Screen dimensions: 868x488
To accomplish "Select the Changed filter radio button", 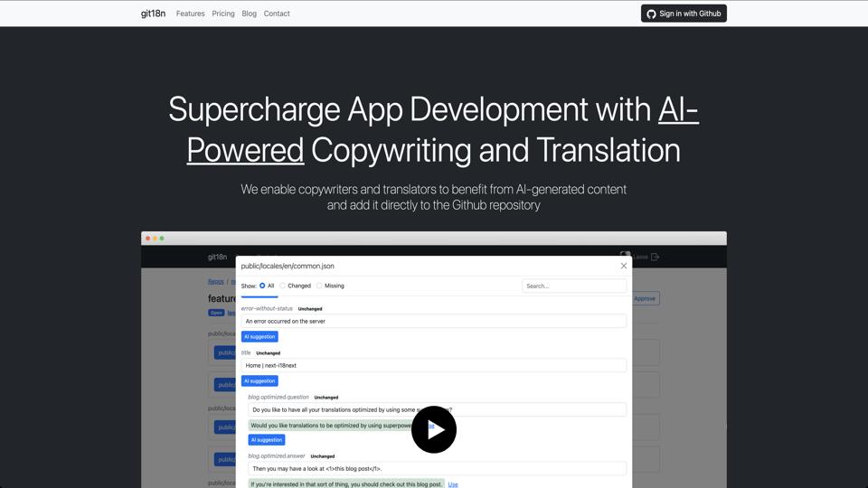I will (283, 286).
